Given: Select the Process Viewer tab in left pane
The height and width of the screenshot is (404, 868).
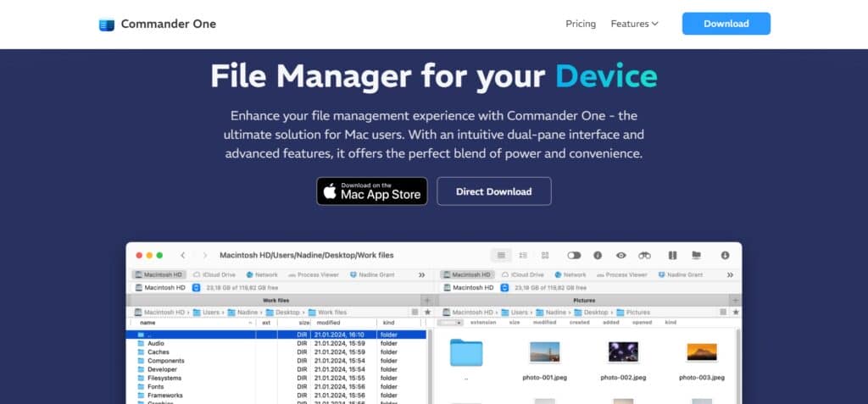Looking at the screenshot, I should click(x=313, y=274).
